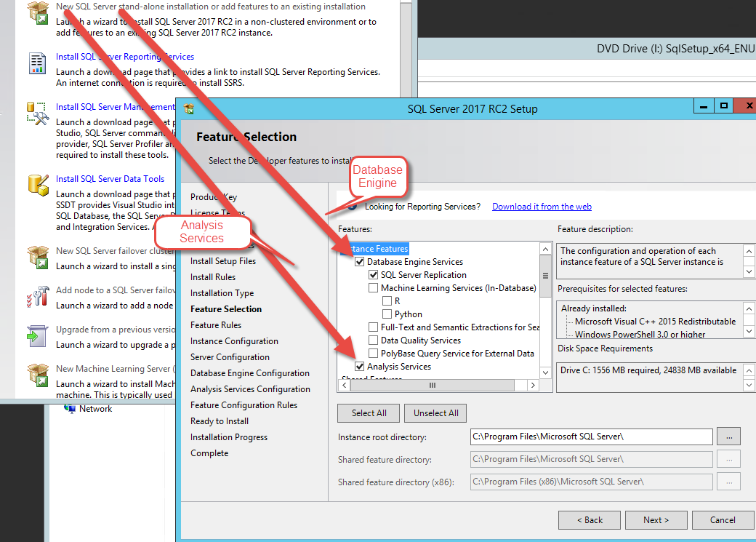The image size is (756, 542).
Task: Select Complete step in sidebar
Action: (209, 453)
